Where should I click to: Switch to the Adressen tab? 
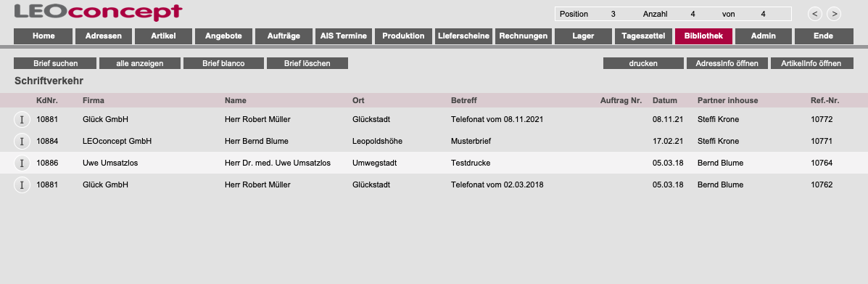(104, 36)
